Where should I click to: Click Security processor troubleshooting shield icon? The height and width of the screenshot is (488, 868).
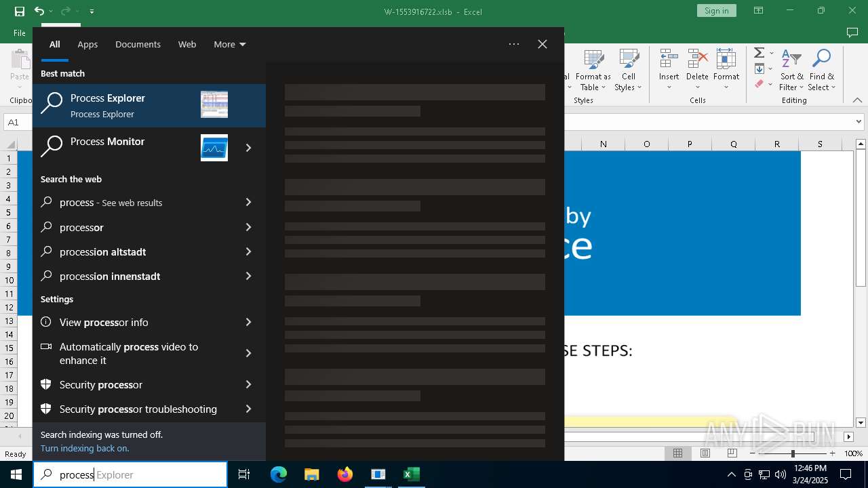point(46,409)
